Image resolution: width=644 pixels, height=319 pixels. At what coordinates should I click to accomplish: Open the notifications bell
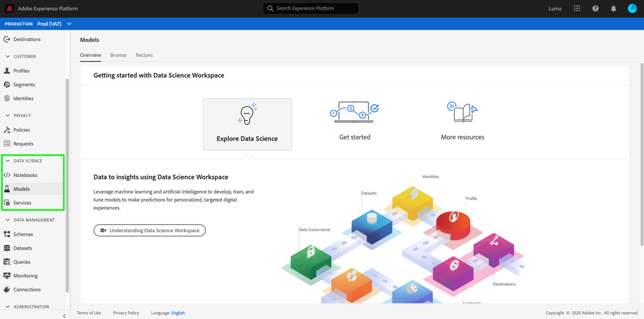613,8
